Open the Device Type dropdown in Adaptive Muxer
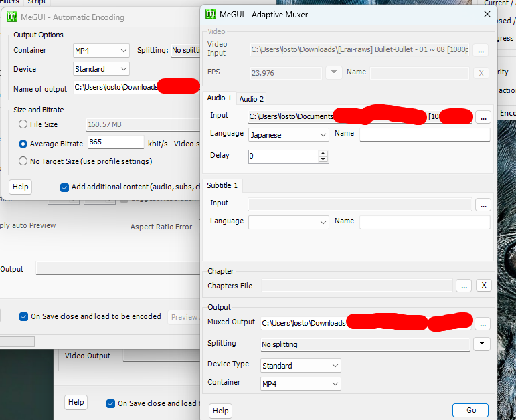The image size is (516, 420). [300, 366]
